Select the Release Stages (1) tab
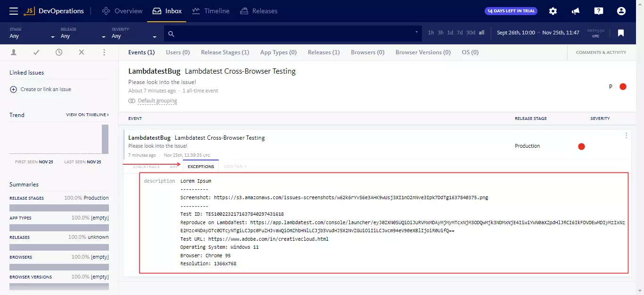Screen dimensions: 644x295 (x=225, y=52)
